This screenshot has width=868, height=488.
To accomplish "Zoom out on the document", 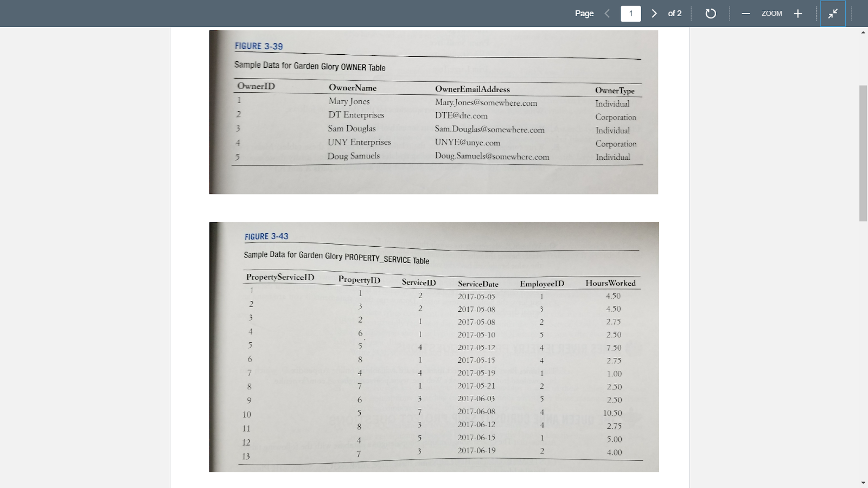I will point(745,13).
